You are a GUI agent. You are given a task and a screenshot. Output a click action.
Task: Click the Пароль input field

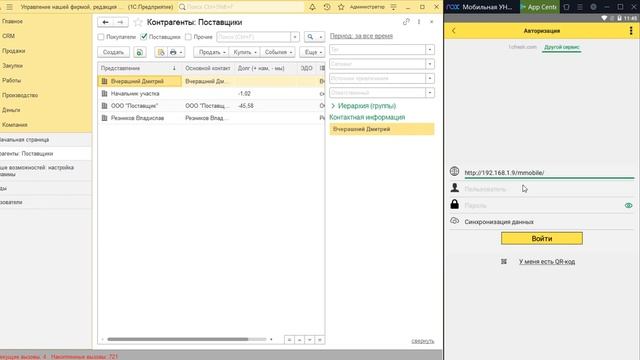click(544, 205)
